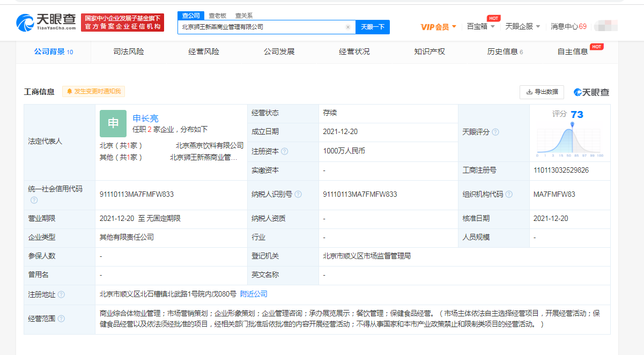Switch to the 查公司 search tab

coord(190,16)
